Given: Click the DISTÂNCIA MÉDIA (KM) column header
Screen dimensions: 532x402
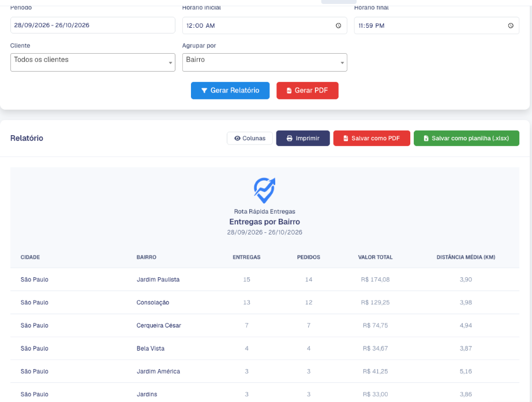Looking at the screenshot, I should point(466,257).
